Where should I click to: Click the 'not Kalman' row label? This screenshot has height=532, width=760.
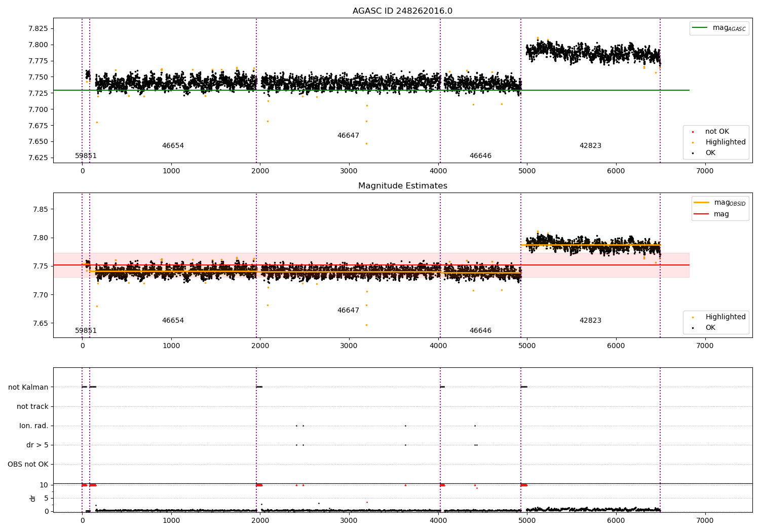[x=28, y=387]
